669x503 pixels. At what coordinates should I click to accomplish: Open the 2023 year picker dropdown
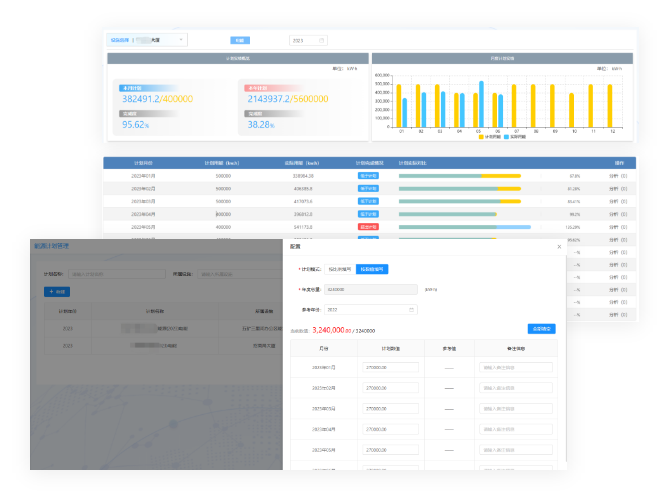pos(308,40)
